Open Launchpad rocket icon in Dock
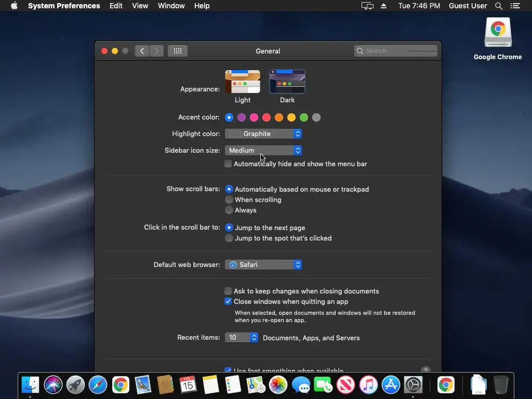The width and height of the screenshot is (532, 399). coord(75,385)
